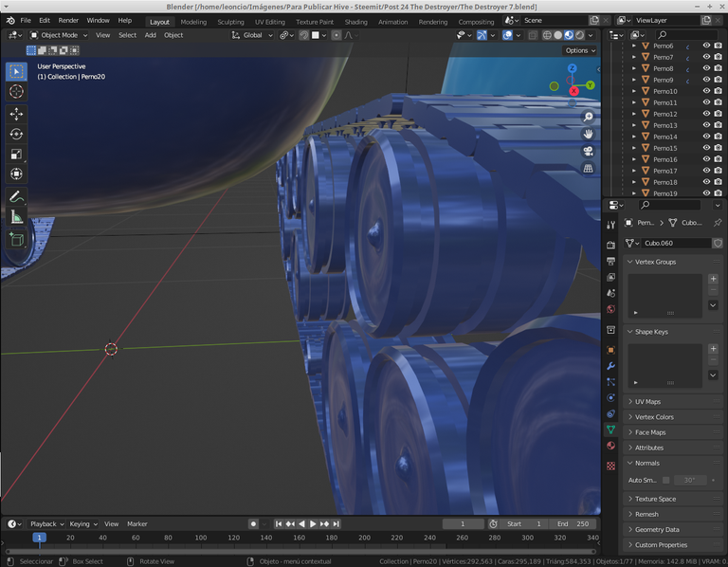Toggle visibility of Perno15
728x567 pixels.
click(706, 148)
